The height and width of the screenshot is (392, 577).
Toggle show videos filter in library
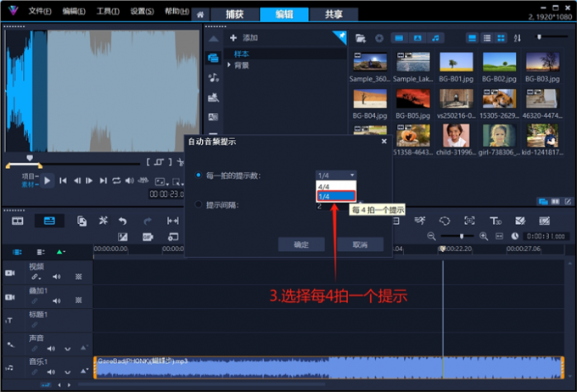click(399, 38)
